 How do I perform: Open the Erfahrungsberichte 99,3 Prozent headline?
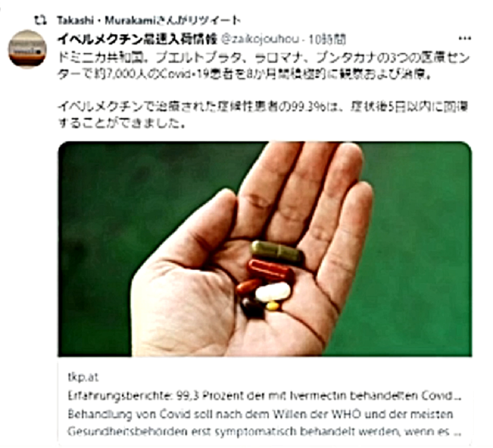coord(265,395)
